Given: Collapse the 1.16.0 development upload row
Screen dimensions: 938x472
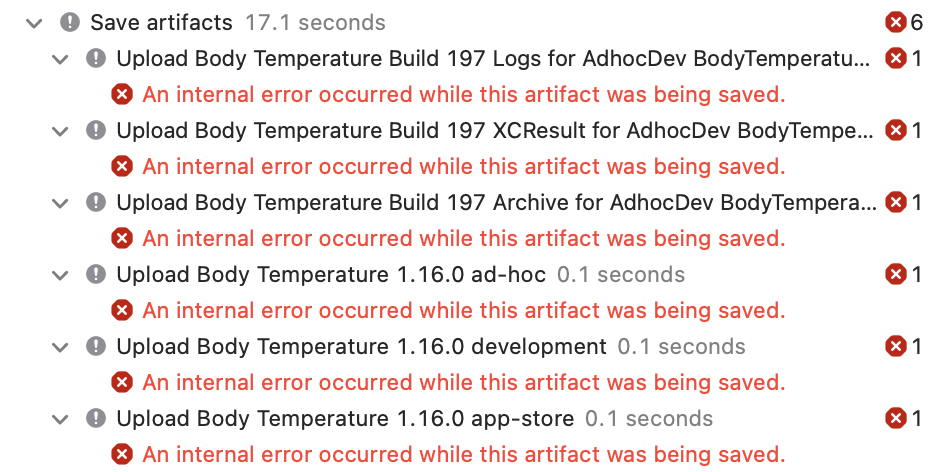Looking at the screenshot, I should pos(60,347).
